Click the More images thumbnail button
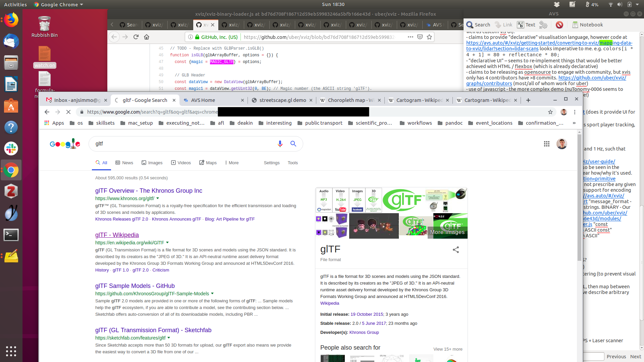644x362 pixels. (x=447, y=232)
